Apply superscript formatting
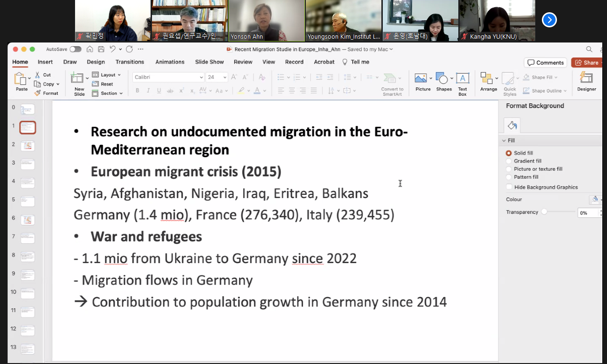The width and height of the screenshot is (607, 364). [181, 91]
